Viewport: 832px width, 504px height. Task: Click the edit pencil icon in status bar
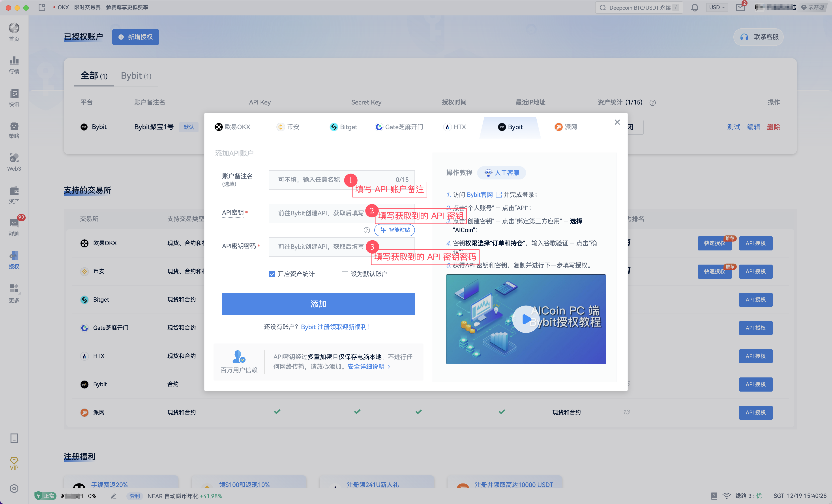point(113,496)
